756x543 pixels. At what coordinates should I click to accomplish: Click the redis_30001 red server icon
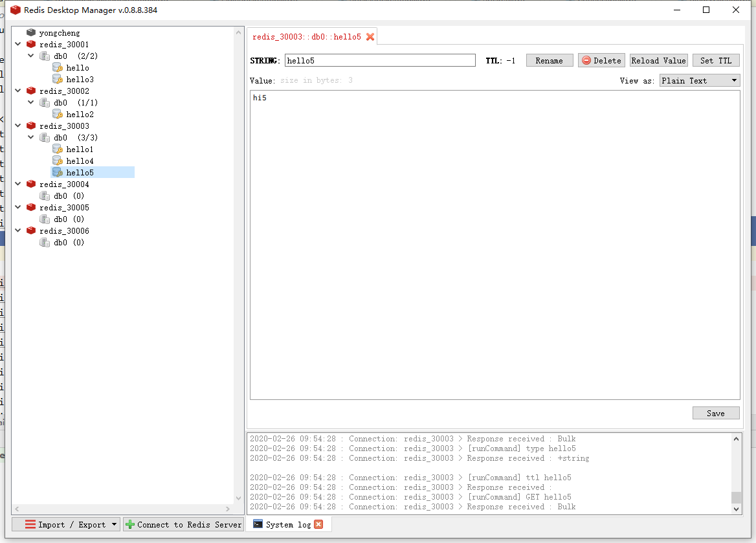31,44
